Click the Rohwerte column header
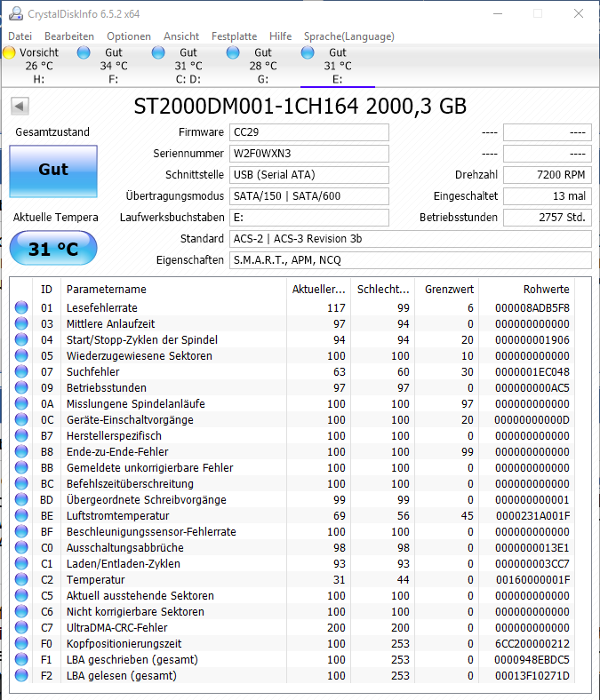Image resolution: width=600 pixels, height=700 pixels. tap(527, 290)
